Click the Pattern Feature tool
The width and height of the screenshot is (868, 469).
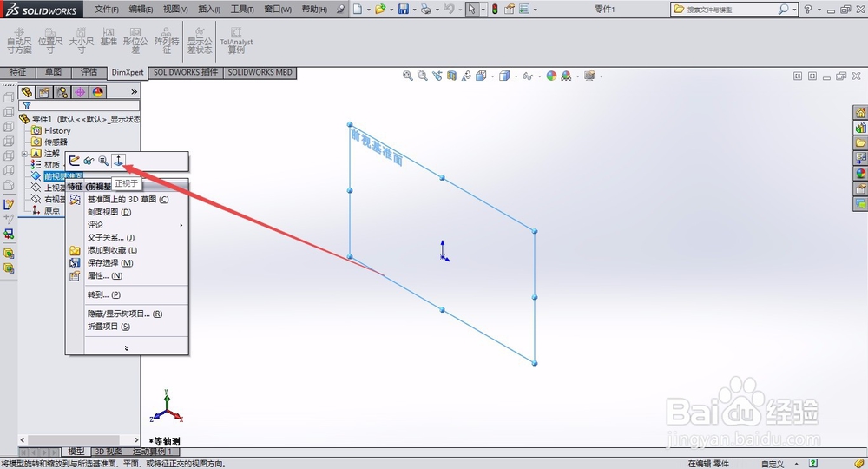[x=167, y=41]
